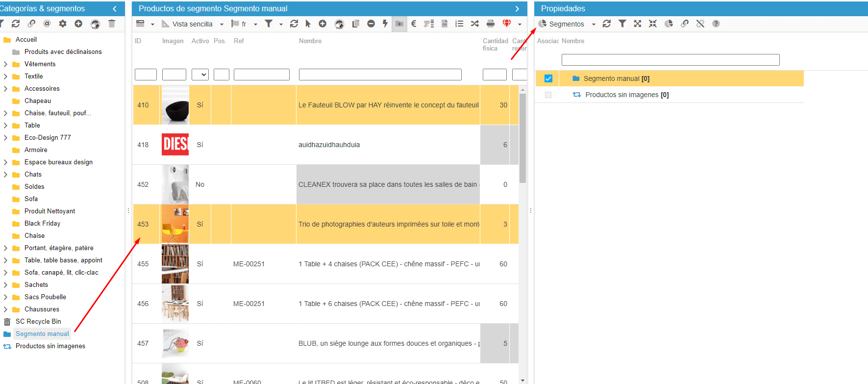Viewport: 868px width, 384px height.
Task: Open the Activo filter dropdown
Action: [x=200, y=75]
